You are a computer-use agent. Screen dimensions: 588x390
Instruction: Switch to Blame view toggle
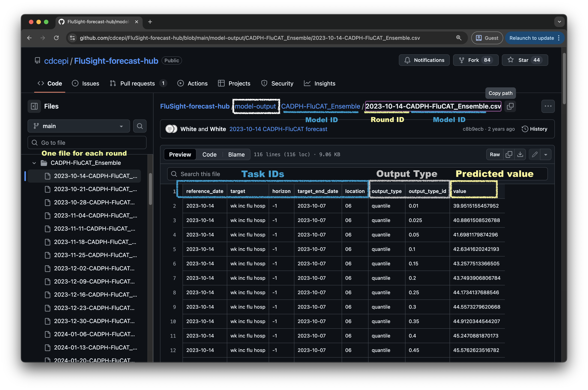236,154
